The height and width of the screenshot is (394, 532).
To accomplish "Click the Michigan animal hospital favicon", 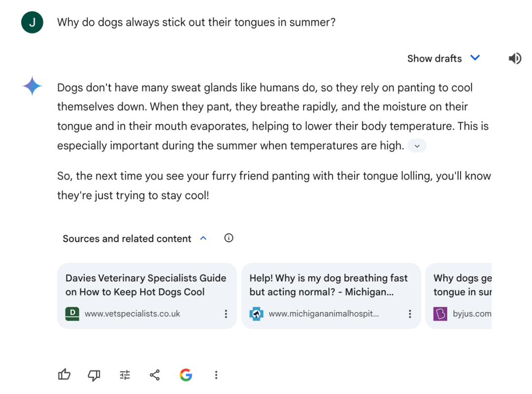I will coord(257,314).
